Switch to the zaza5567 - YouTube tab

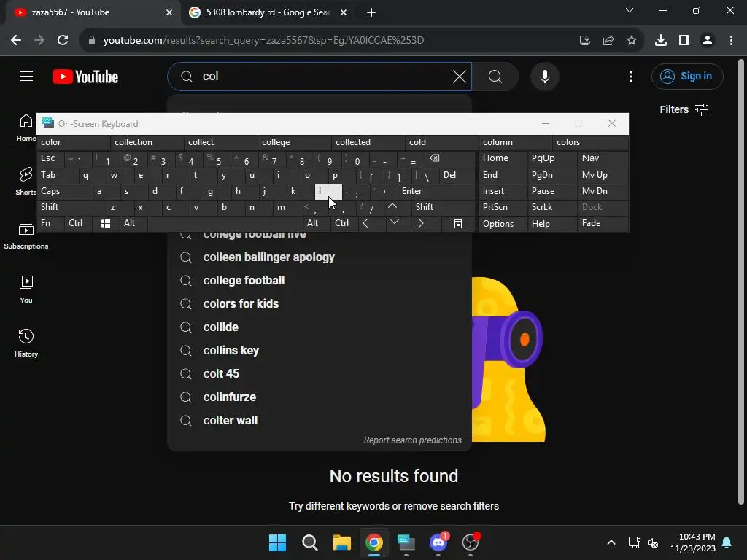pos(90,12)
